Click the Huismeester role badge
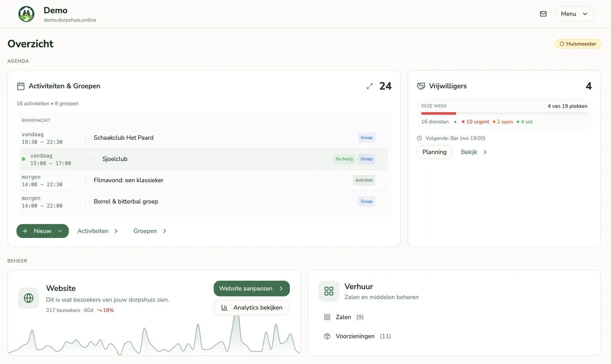Screen dimensions: 611x364 pos(577,44)
